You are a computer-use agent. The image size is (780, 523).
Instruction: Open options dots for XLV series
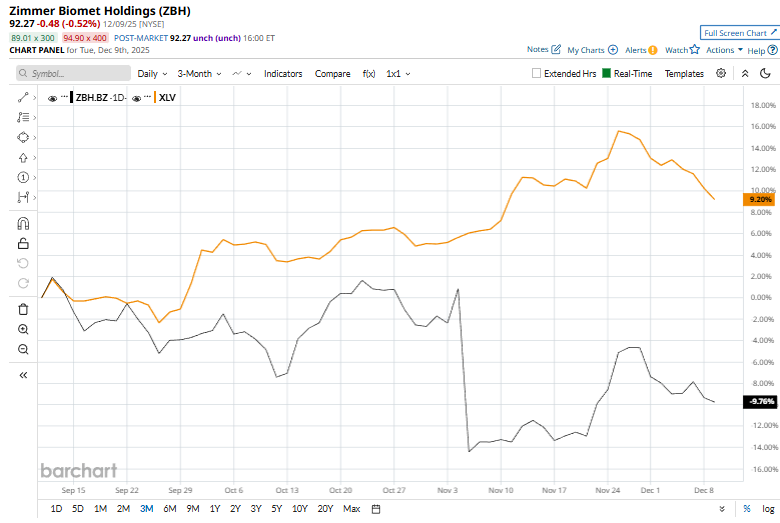pos(148,97)
